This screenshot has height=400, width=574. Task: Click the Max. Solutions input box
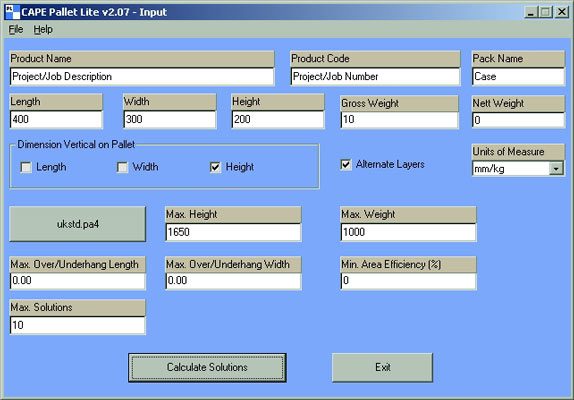[78, 325]
